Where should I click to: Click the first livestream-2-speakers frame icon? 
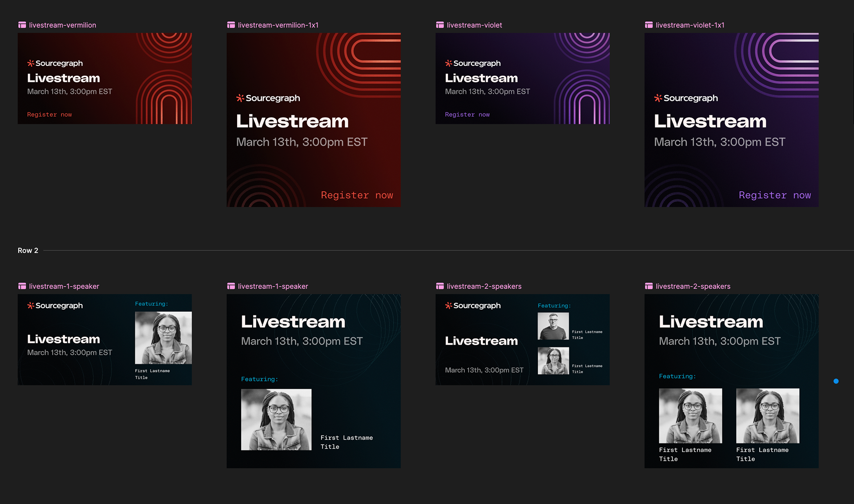tap(440, 286)
